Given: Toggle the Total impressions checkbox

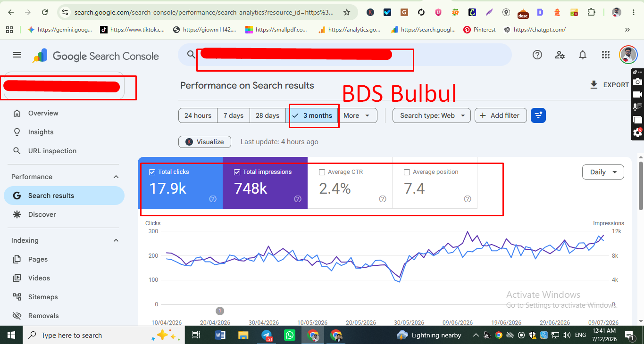Looking at the screenshot, I should [x=237, y=172].
